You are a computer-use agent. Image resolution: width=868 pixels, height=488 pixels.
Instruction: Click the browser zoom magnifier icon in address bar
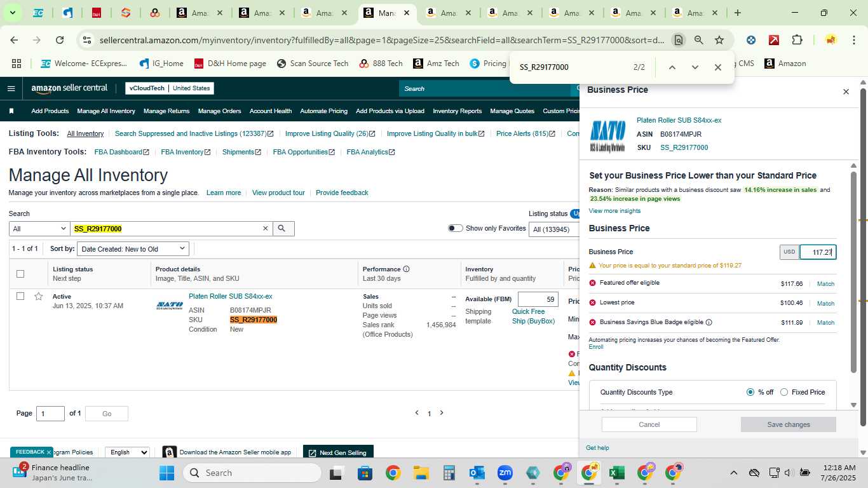coord(698,40)
